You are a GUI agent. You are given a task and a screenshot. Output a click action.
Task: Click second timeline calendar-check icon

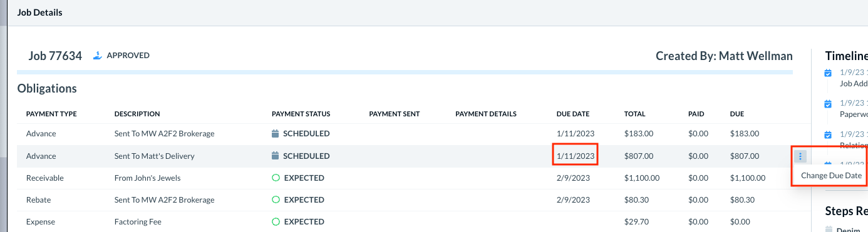pos(828,103)
